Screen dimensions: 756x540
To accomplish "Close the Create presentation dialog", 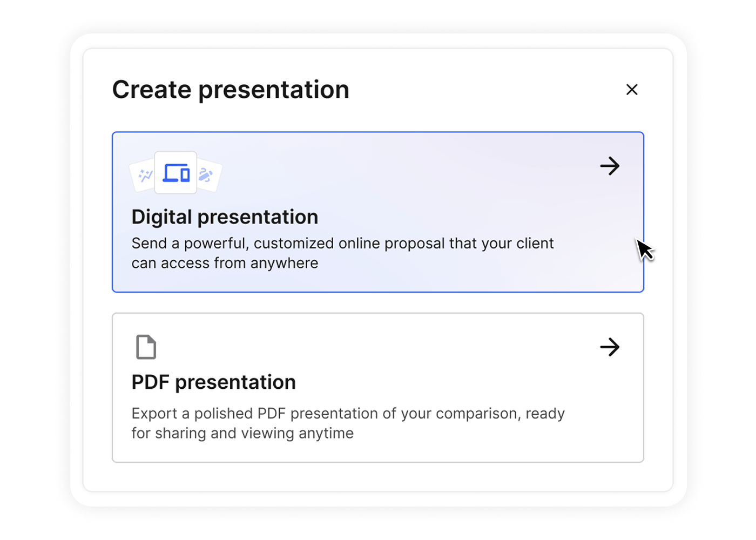I will click(632, 90).
